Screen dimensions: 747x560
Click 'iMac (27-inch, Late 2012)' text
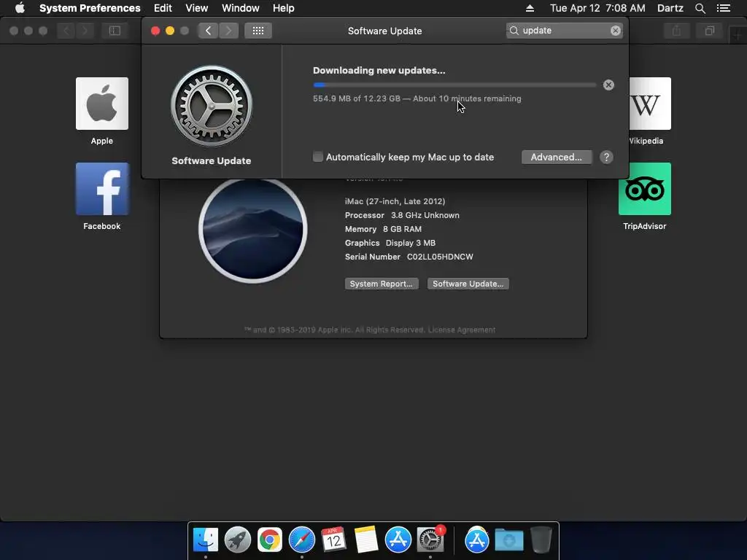pyautogui.click(x=395, y=201)
